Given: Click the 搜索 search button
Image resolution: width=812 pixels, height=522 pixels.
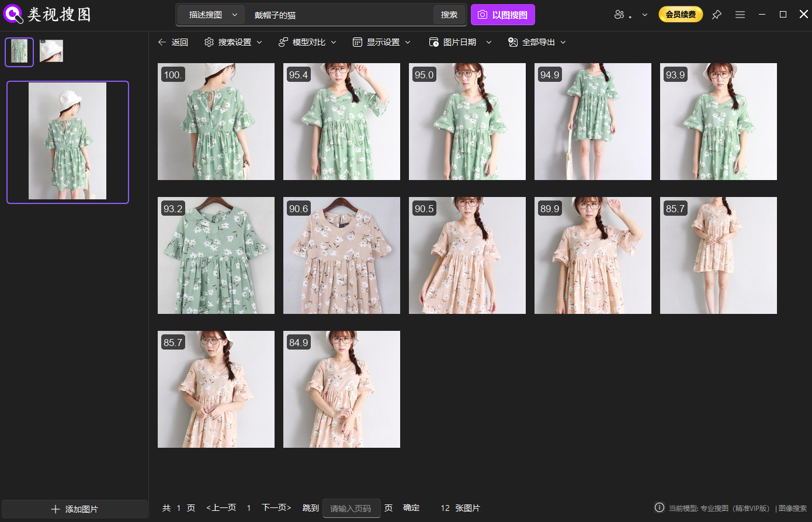Looking at the screenshot, I should click(449, 14).
